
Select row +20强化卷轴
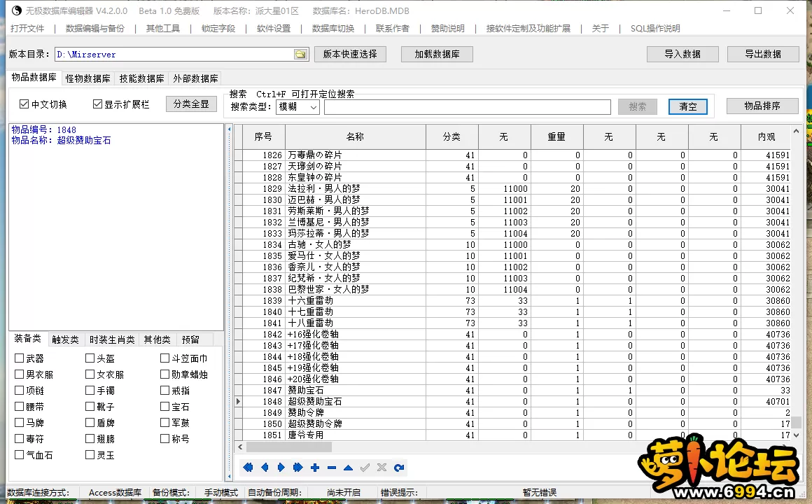tap(512, 379)
